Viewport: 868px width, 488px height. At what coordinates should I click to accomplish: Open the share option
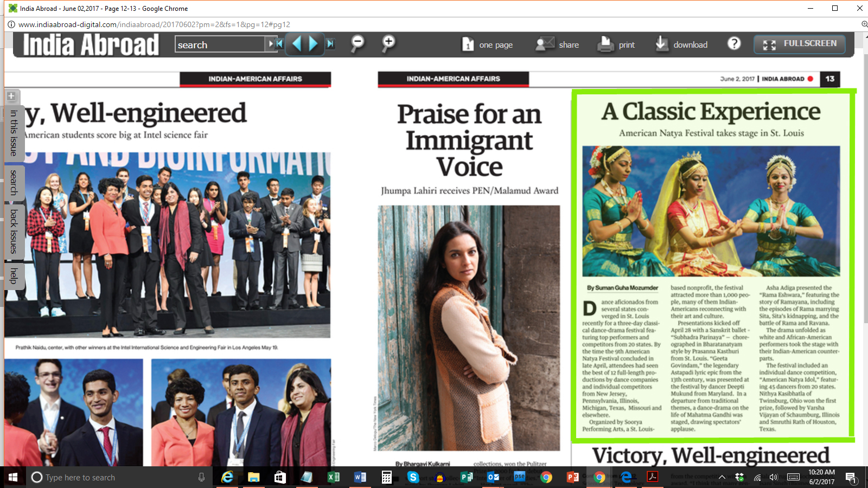557,44
